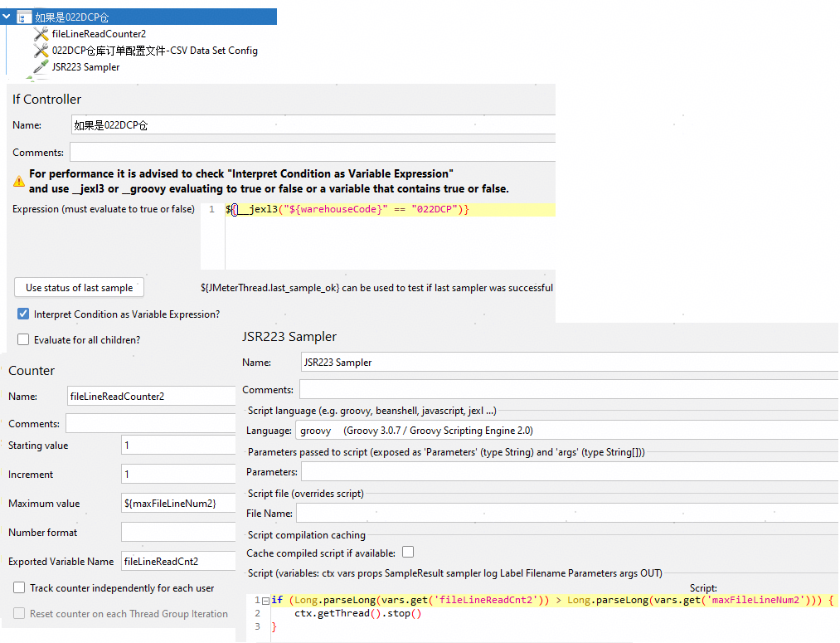Uncheck Interpret Condition as Variable Expression
Viewport: 840px width, 643px height.
(x=23, y=314)
